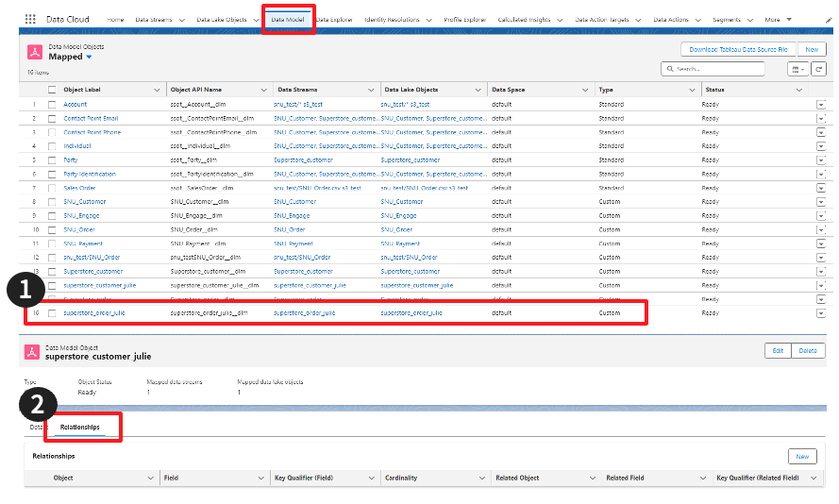Open row actions for Superstore_customer row
Image resolution: width=839 pixels, height=504 pixels.
click(x=821, y=272)
